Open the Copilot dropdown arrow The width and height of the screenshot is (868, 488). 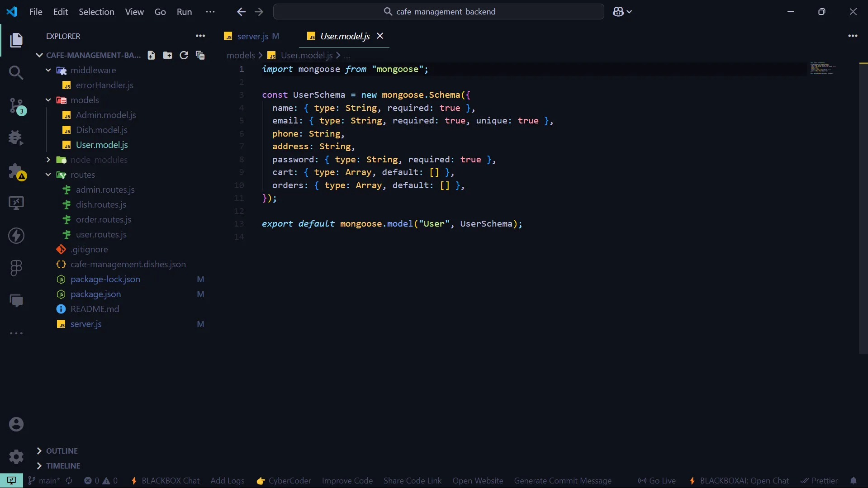coord(629,12)
